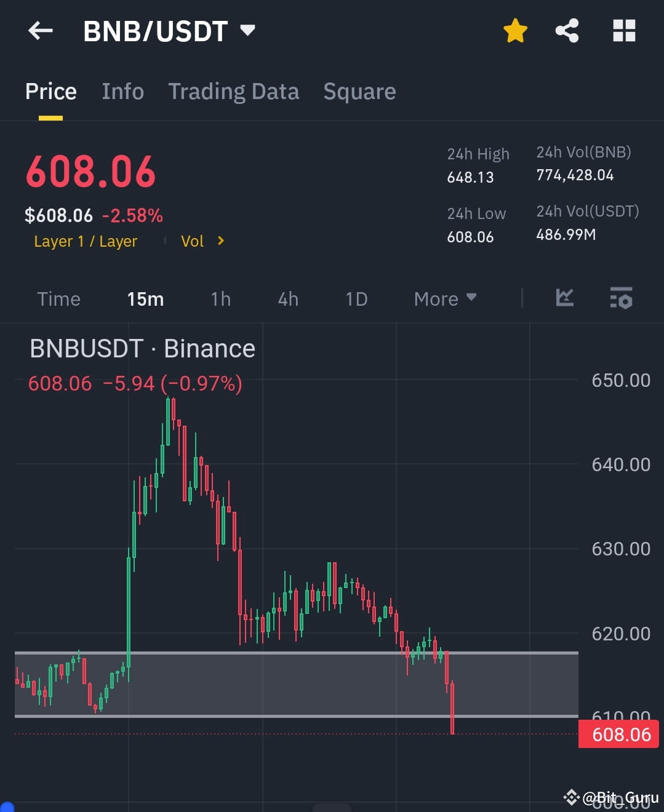Open chart indicator settings icon
664x812 pixels.
pyautogui.click(x=621, y=298)
